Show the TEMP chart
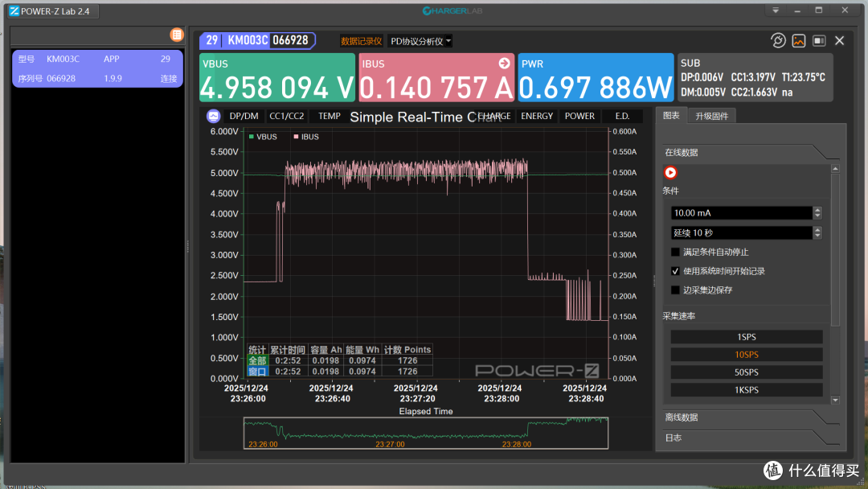Screen dimensions: 868x489 pyautogui.click(x=329, y=116)
